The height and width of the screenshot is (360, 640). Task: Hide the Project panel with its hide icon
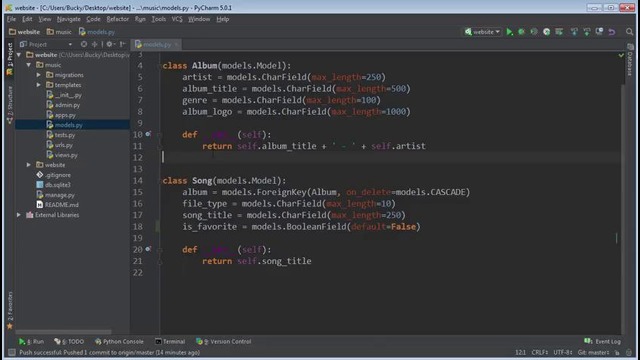(122, 44)
